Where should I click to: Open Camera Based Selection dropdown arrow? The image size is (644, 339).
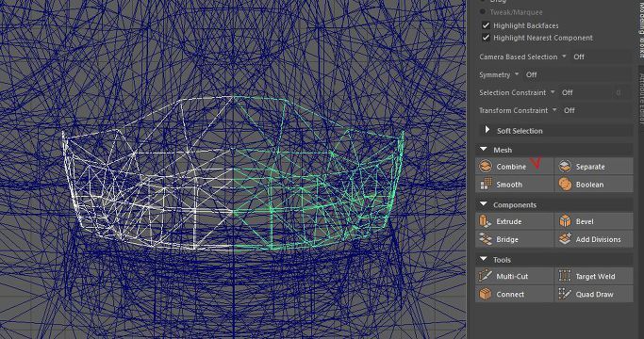click(564, 56)
